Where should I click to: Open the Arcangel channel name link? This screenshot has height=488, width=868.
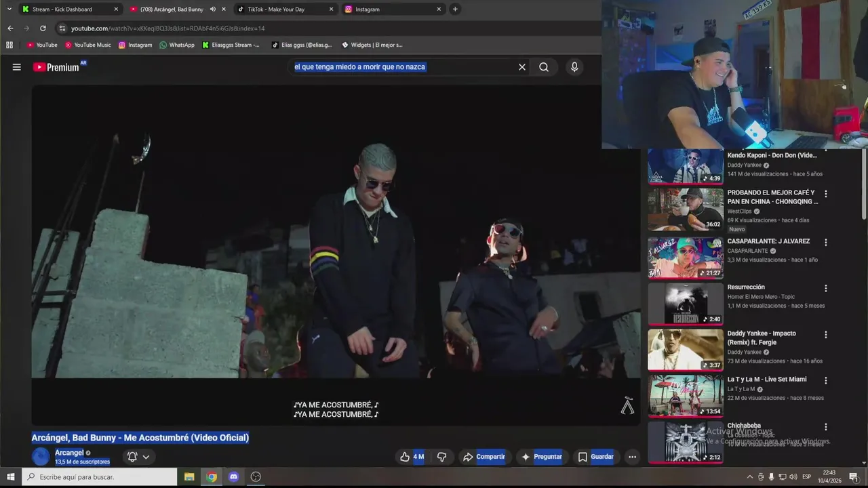coord(69,453)
